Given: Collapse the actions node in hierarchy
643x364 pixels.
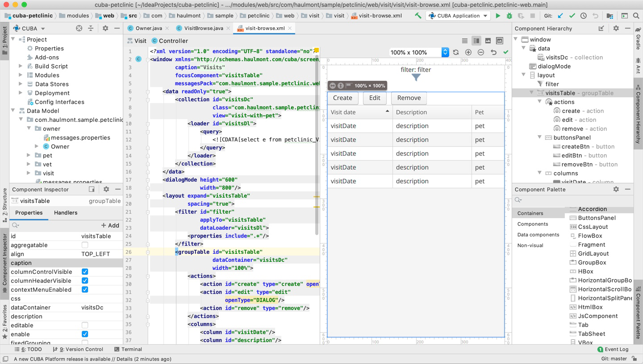Looking at the screenshot, I should pyautogui.click(x=539, y=102).
